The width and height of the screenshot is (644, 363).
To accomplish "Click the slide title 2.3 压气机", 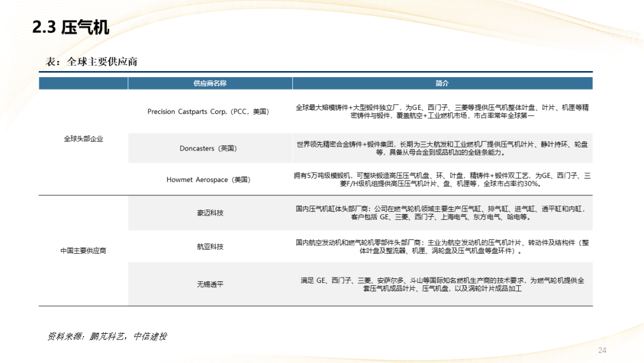I will tap(70, 27).
